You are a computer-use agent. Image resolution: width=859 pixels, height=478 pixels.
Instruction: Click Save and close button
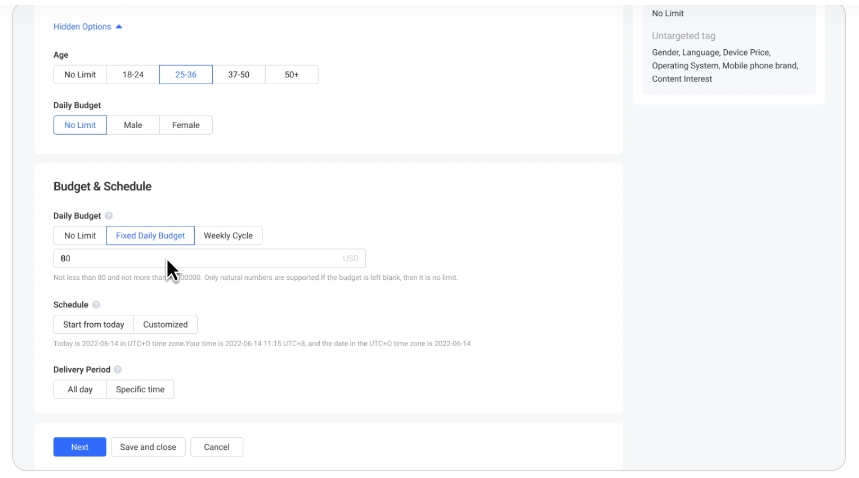coord(148,447)
